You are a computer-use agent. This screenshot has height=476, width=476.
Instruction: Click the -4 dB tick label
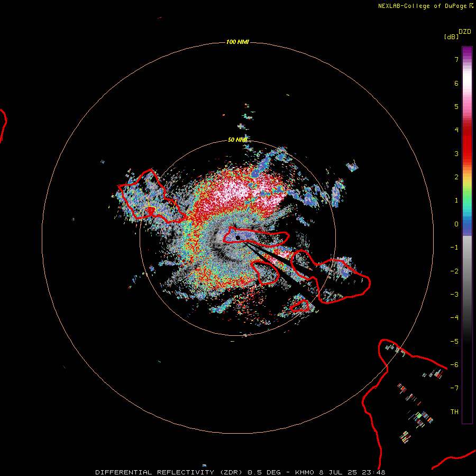[x=454, y=318]
